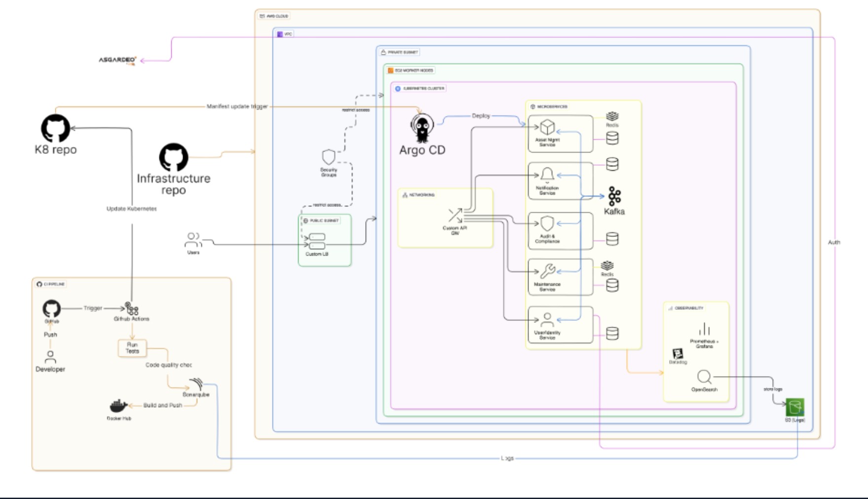Toggle the Maintenance Service wrench
868x499 pixels.
[547, 270]
